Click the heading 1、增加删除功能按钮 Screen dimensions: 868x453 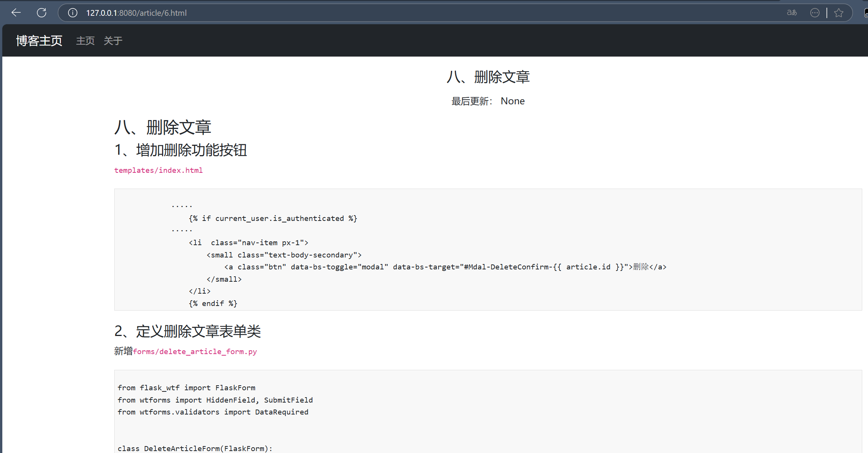tap(180, 150)
